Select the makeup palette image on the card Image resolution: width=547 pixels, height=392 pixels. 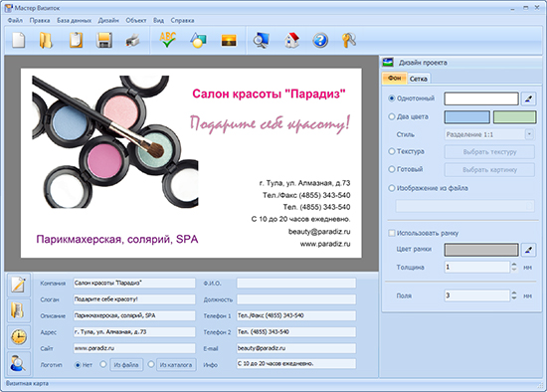[115, 142]
